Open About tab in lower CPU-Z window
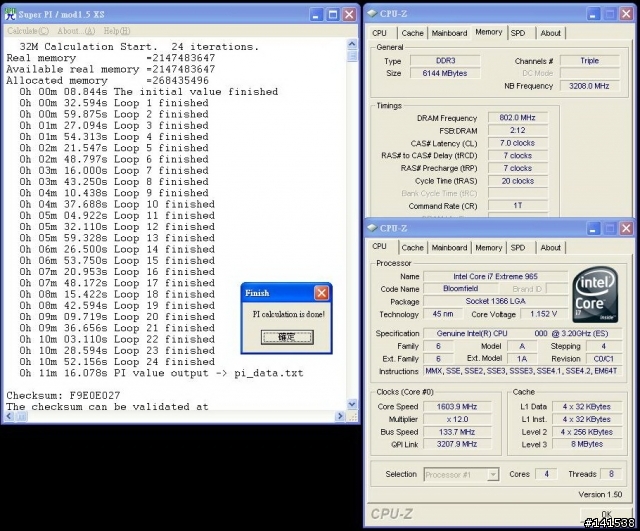 [x=551, y=248]
